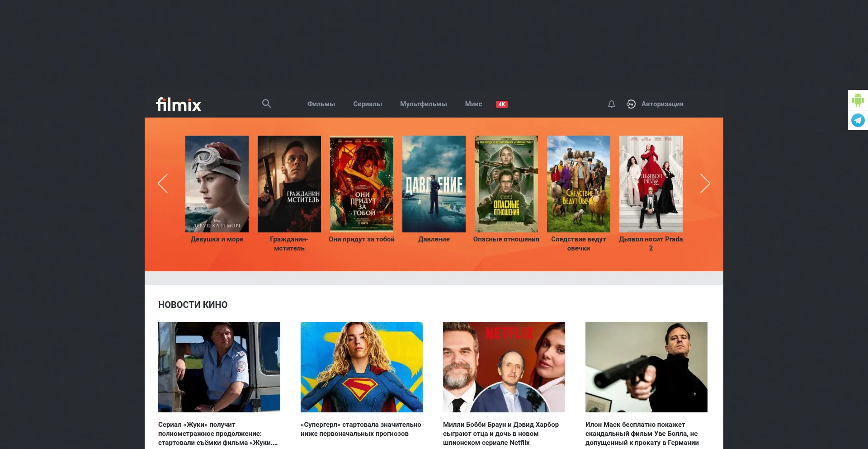Open the Следствие ведут овечки poster
The width and height of the screenshot is (868, 449).
[x=579, y=184]
